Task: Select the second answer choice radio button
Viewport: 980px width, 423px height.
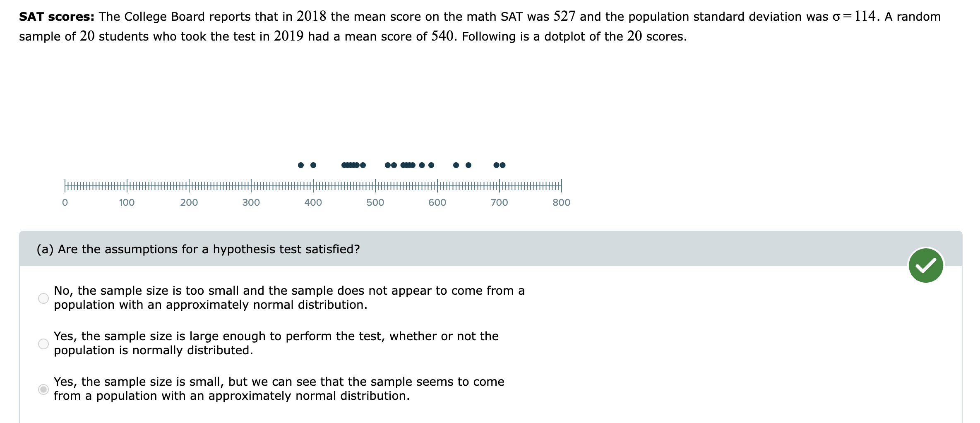Action: 43,343
